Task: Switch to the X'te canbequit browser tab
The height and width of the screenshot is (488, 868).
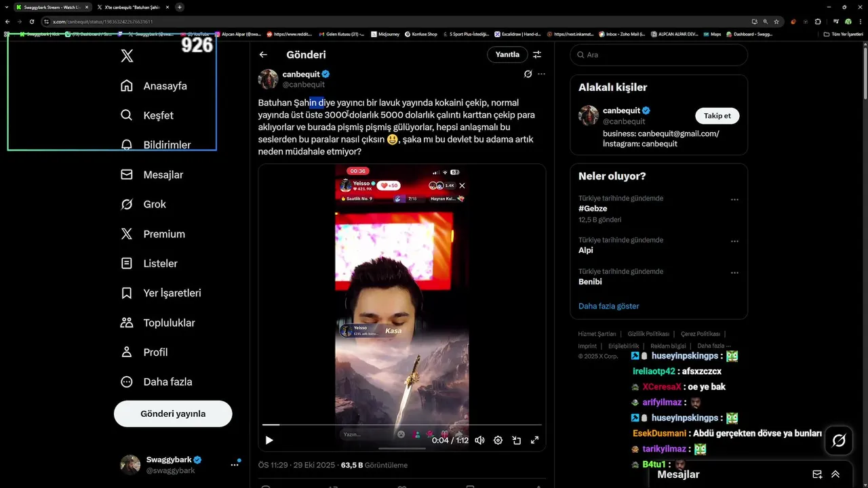Action: click(x=132, y=7)
